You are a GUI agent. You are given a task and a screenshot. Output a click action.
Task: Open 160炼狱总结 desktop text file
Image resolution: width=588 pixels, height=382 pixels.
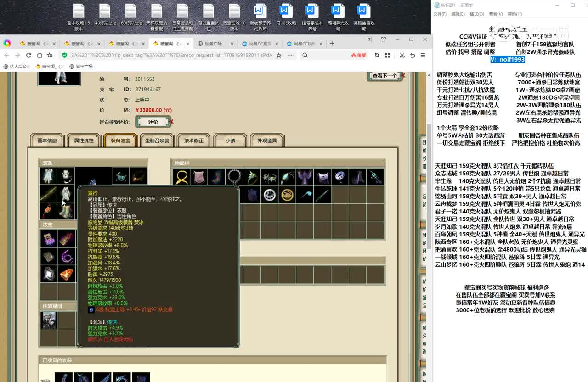(130, 14)
